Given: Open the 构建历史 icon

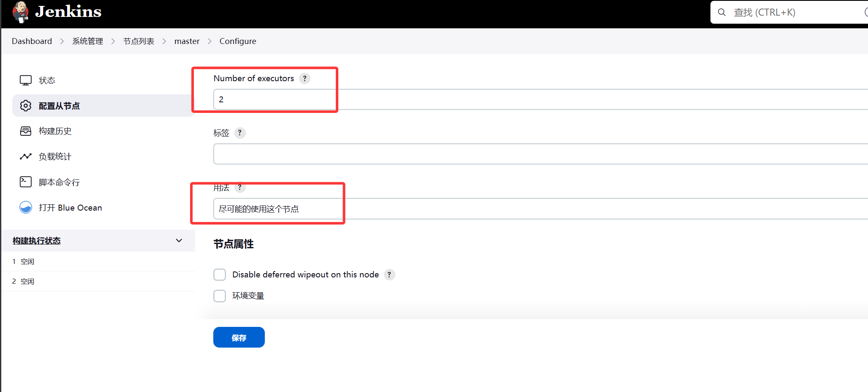Looking at the screenshot, I should pyautogui.click(x=26, y=131).
